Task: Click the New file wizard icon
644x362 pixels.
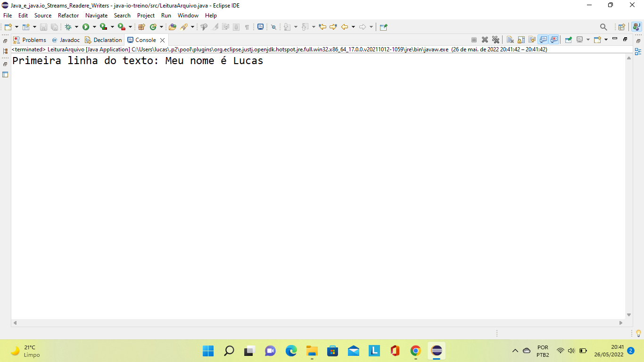Action: point(8,27)
